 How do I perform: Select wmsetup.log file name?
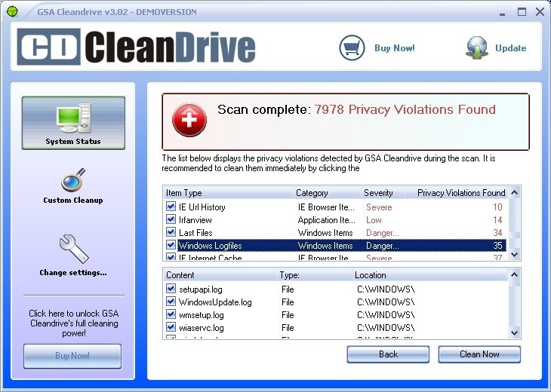point(202,315)
